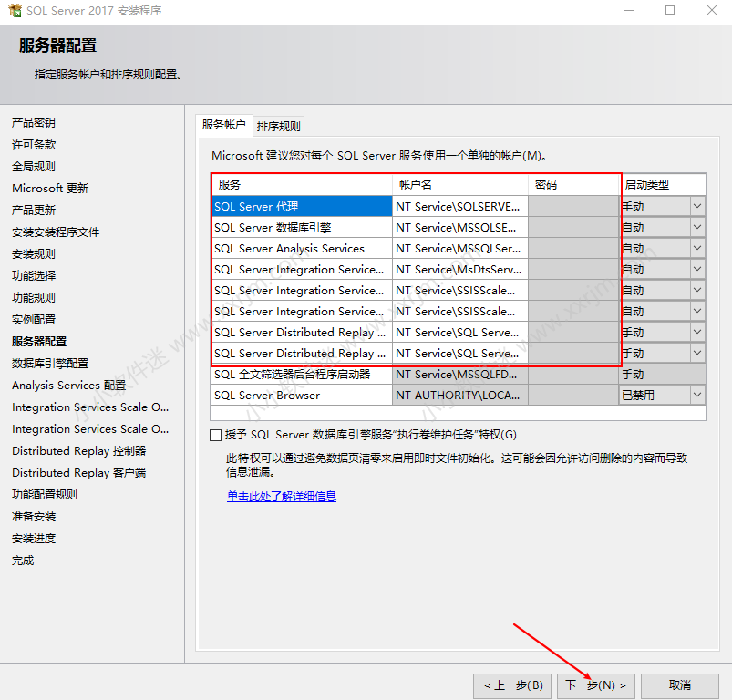The image size is (732, 700).
Task: Click 许可条款 step in sidebar
Action: pyautogui.click(x=34, y=145)
